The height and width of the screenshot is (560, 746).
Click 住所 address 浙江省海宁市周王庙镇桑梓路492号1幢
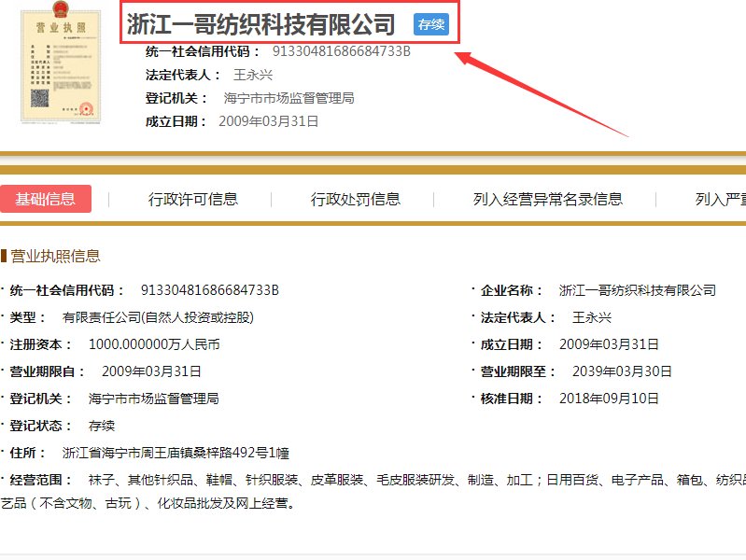tap(176, 453)
